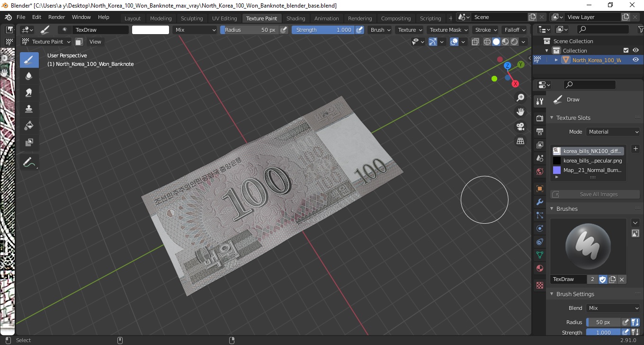Image resolution: width=644 pixels, height=345 pixels.
Task: Select the Smear tool
Action: (29, 92)
